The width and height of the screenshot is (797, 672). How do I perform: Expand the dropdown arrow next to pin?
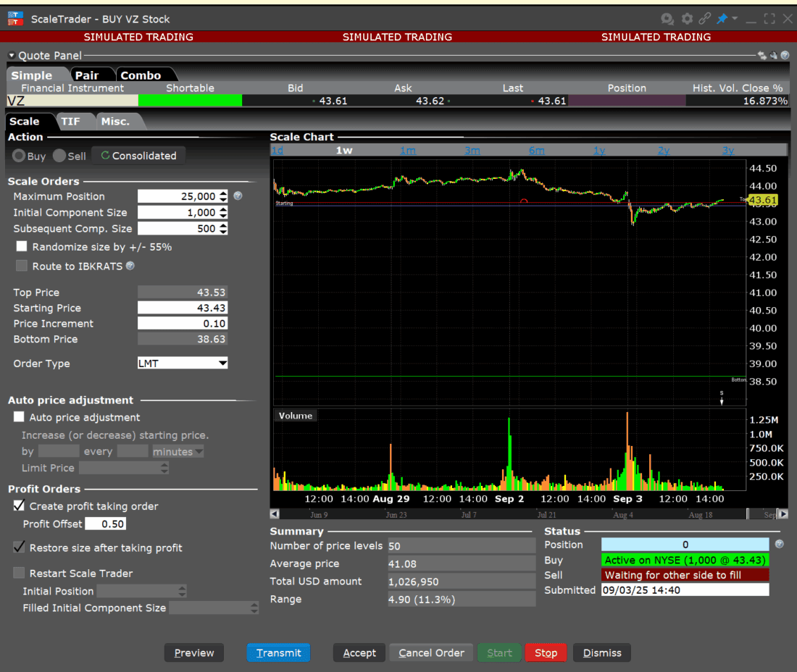[735, 19]
